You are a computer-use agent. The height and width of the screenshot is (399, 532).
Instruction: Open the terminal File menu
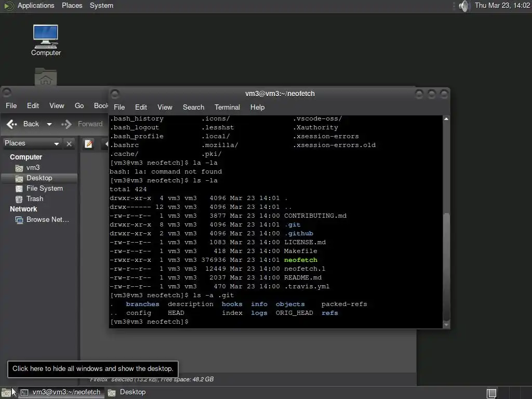[119, 107]
